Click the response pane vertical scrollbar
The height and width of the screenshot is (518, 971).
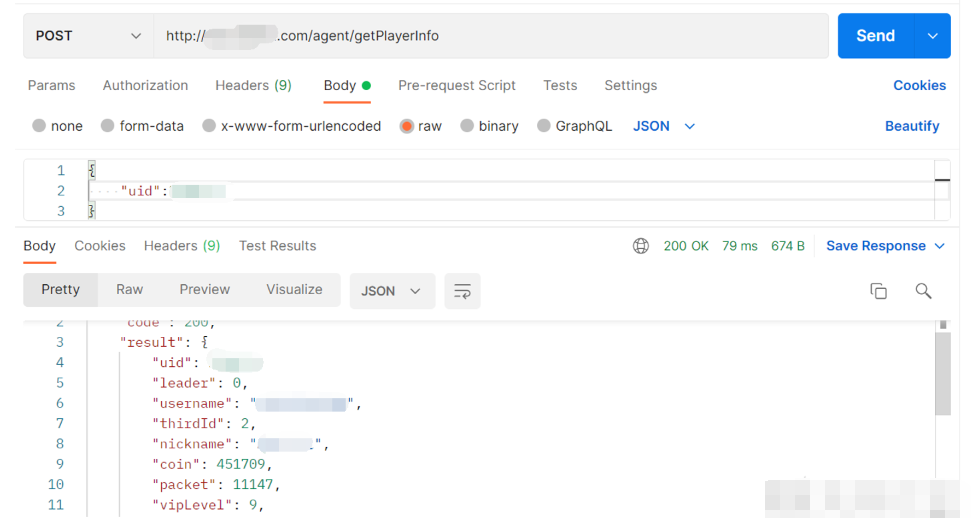coord(943,374)
